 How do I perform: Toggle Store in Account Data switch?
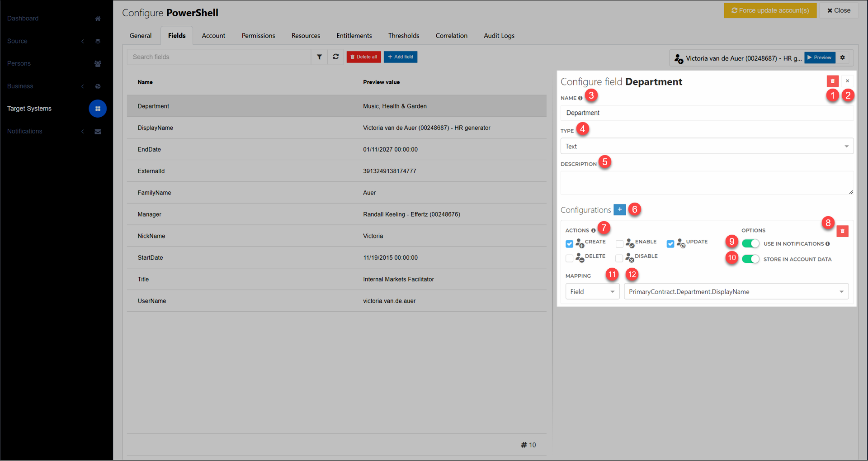(750, 259)
